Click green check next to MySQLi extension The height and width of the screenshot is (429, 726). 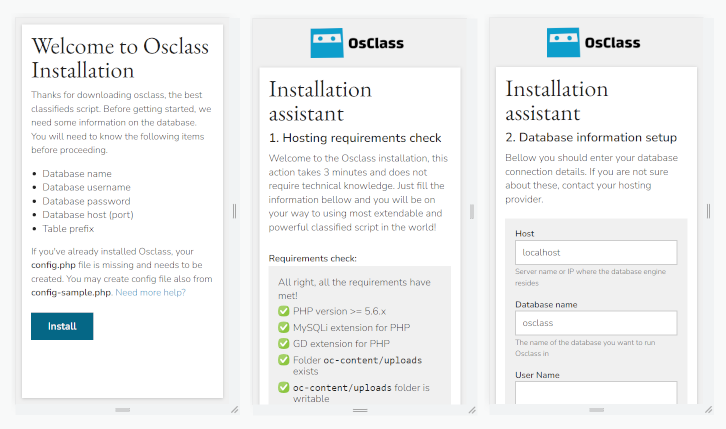(284, 327)
